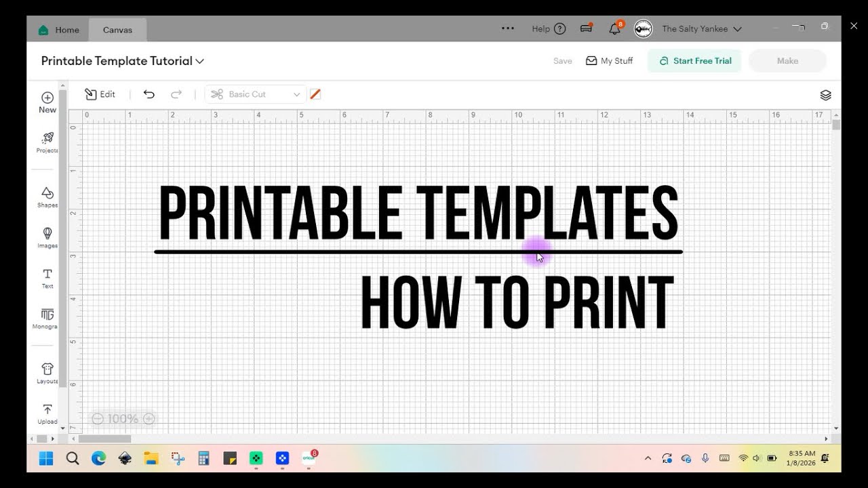
Task: Open Projects in the left sidebar
Action: tap(47, 142)
